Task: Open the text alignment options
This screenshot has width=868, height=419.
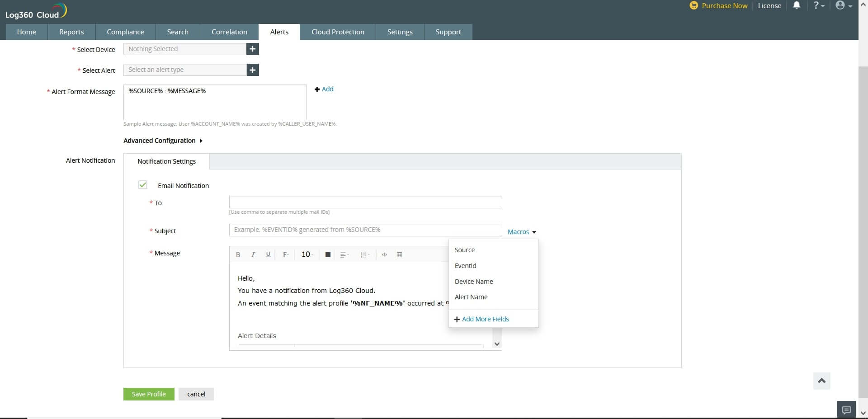Action: click(344, 254)
